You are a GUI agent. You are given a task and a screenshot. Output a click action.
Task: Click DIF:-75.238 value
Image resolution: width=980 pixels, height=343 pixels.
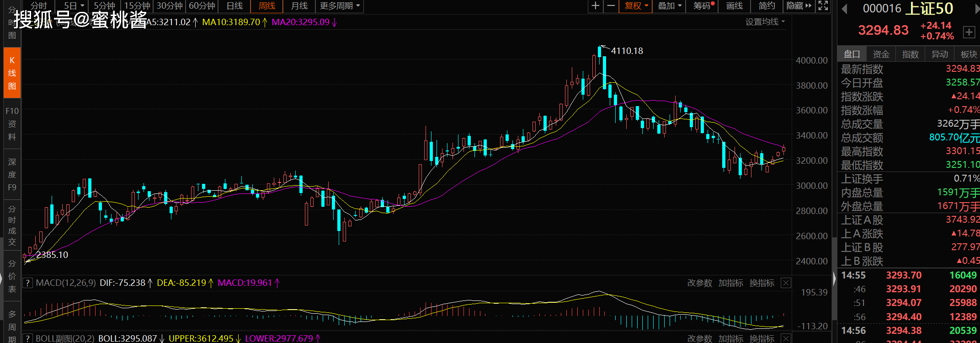122,283
